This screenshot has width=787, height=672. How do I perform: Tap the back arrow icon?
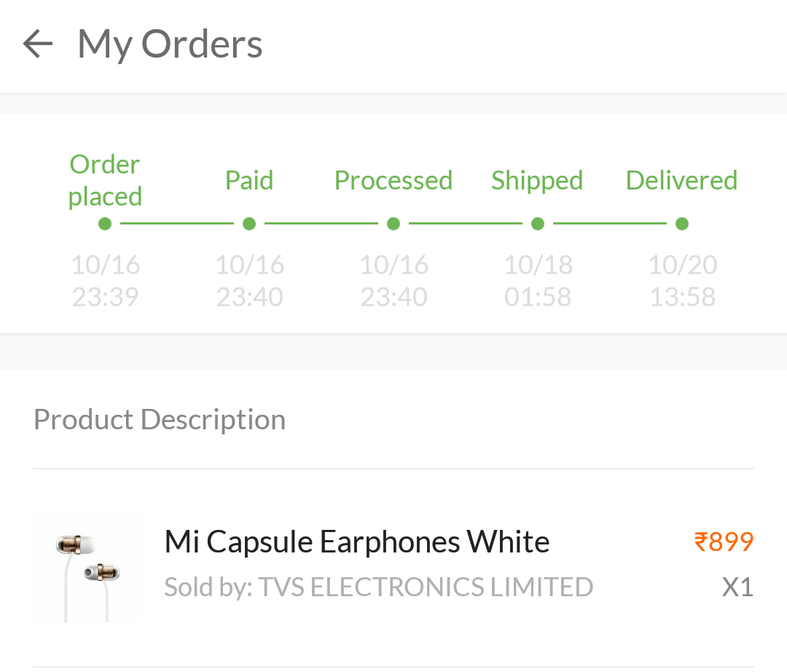38,44
